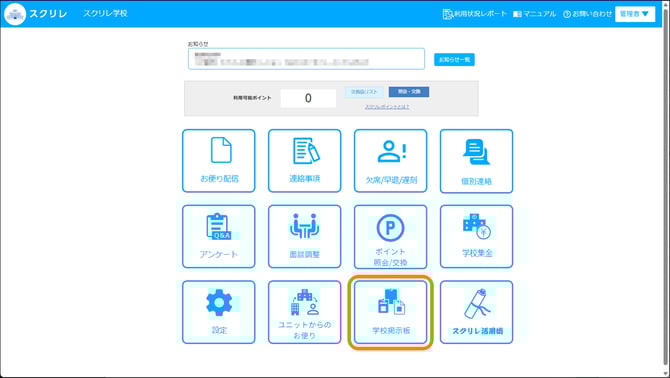Click the お知らせ message box
Viewport: 670px width, 378px height.
pyautogui.click(x=306, y=59)
